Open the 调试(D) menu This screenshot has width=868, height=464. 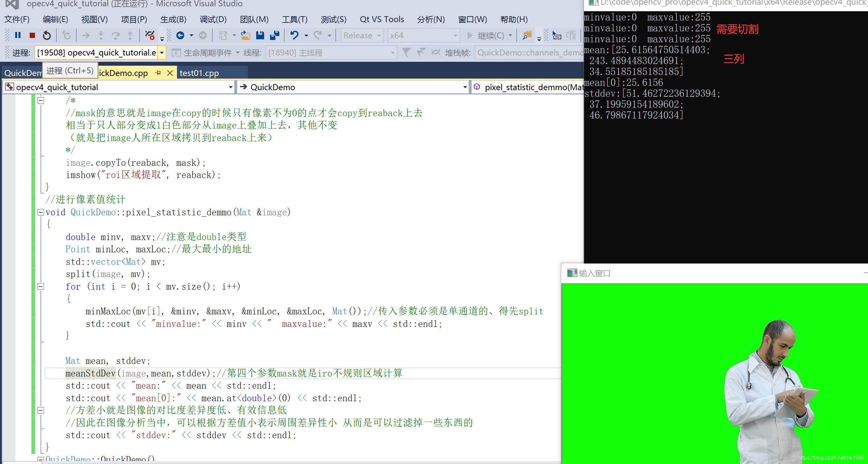click(213, 19)
